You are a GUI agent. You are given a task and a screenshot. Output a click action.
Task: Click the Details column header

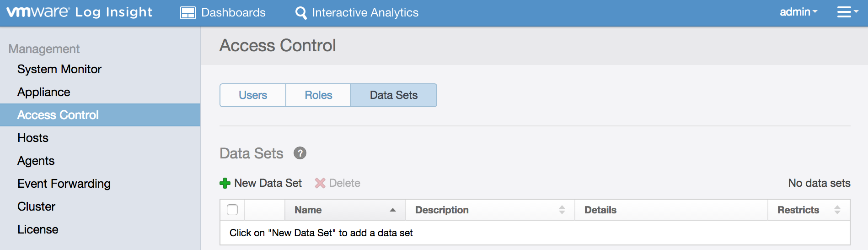point(600,210)
